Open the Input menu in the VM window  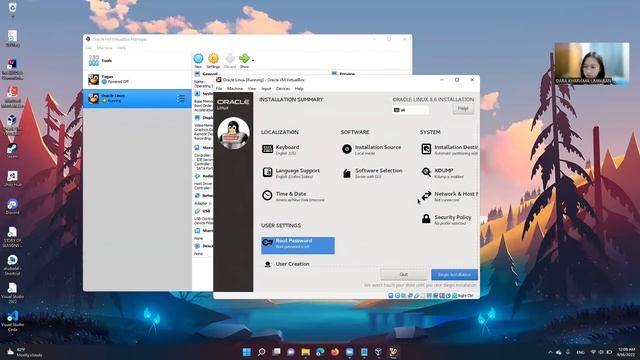(x=266, y=89)
